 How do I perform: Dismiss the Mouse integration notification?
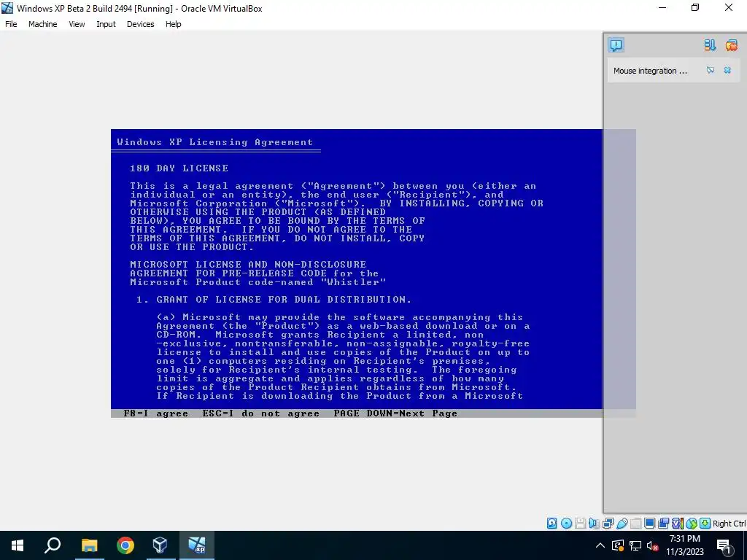[x=727, y=71]
